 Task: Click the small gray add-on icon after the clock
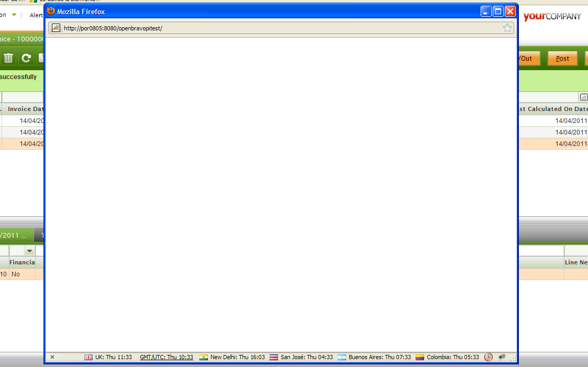pos(502,357)
